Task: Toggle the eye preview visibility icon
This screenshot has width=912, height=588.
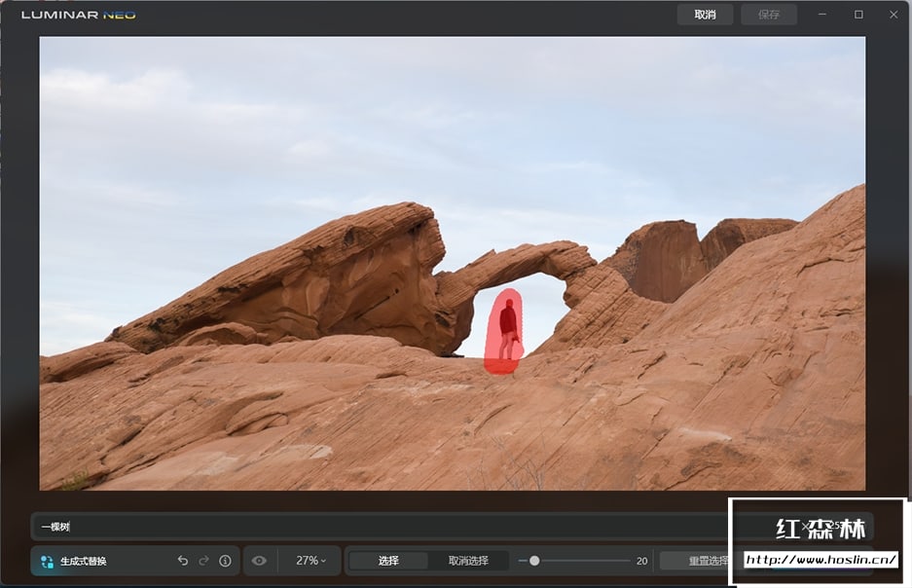Action: 259,561
